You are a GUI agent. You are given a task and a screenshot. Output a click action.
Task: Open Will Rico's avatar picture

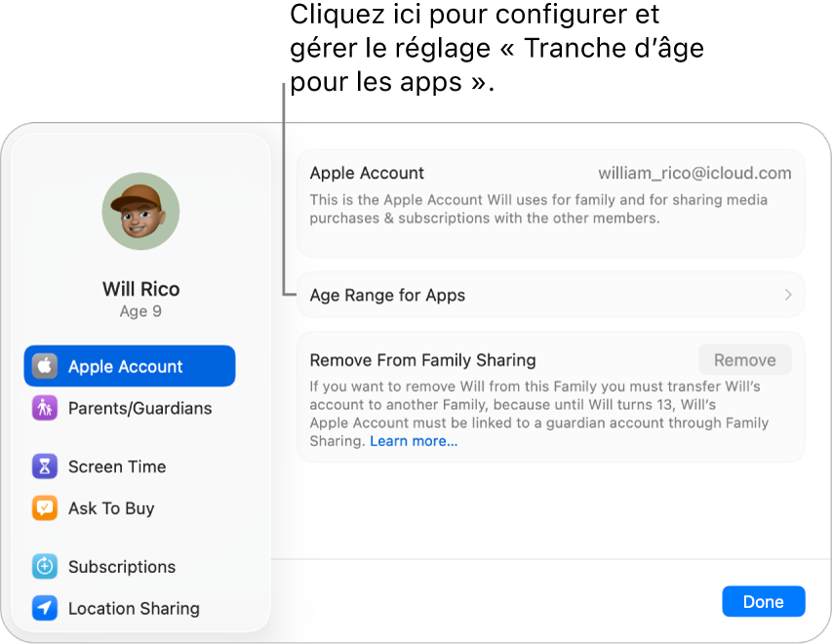point(140,211)
